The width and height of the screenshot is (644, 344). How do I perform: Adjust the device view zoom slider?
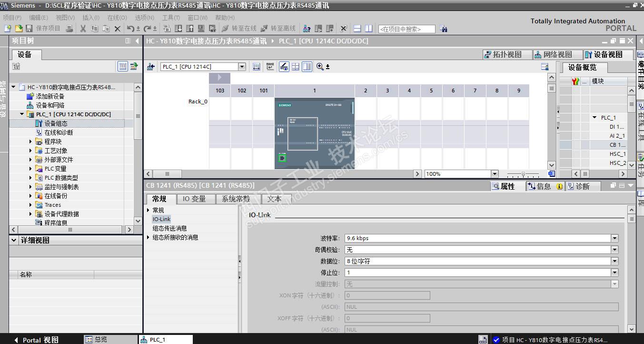[x=523, y=174]
